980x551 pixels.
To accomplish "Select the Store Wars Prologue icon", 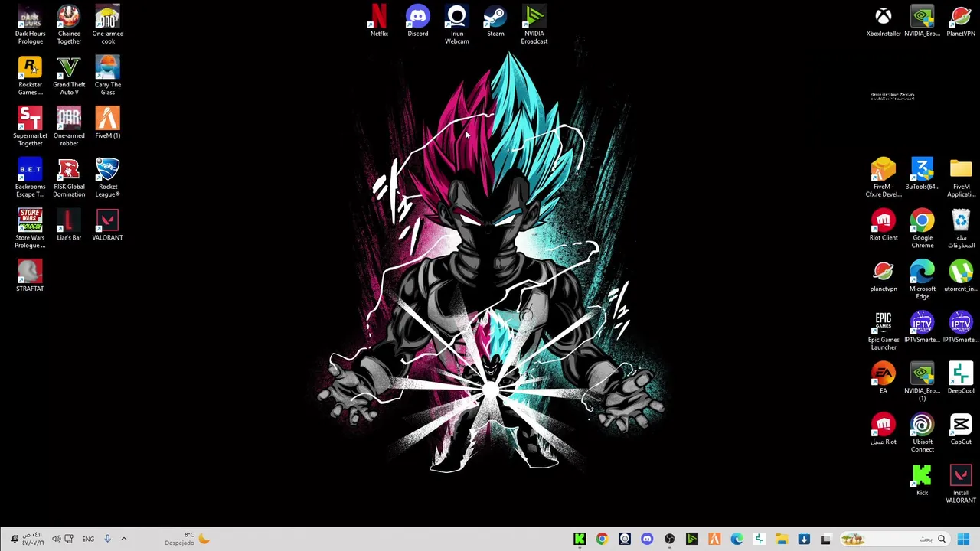I will tap(30, 229).
